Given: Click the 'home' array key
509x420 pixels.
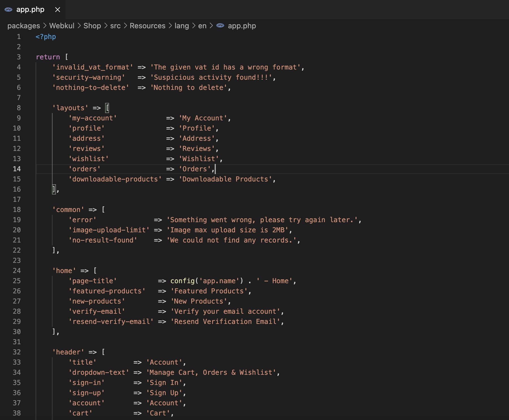Looking at the screenshot, I should [64, 271].
